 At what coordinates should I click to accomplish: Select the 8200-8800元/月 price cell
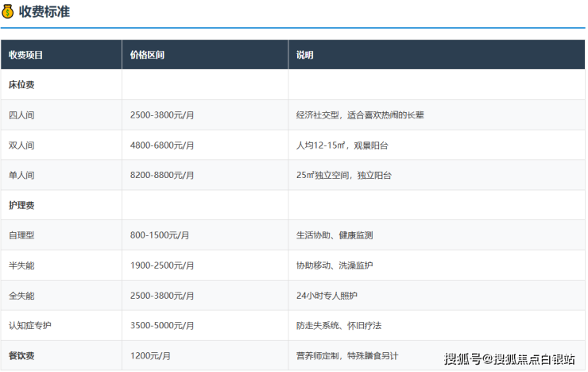tap(162, 175)
